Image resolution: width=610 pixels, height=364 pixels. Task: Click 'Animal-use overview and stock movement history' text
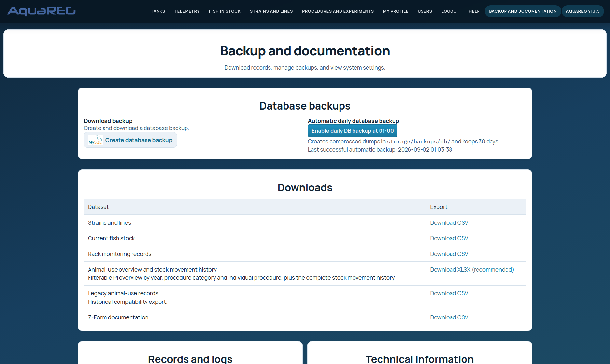coord(152,270)
